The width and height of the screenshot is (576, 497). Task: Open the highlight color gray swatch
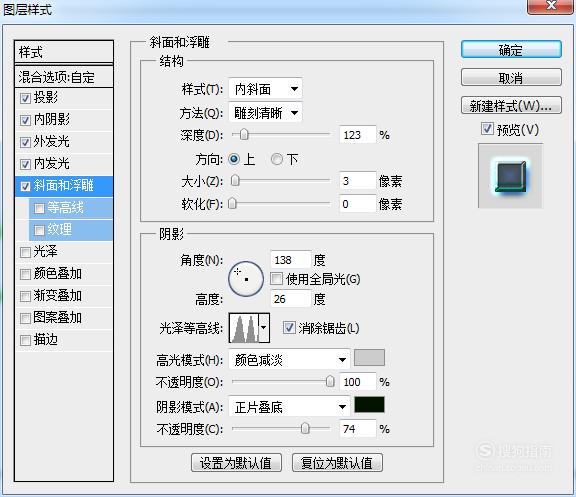coord(369,358)
